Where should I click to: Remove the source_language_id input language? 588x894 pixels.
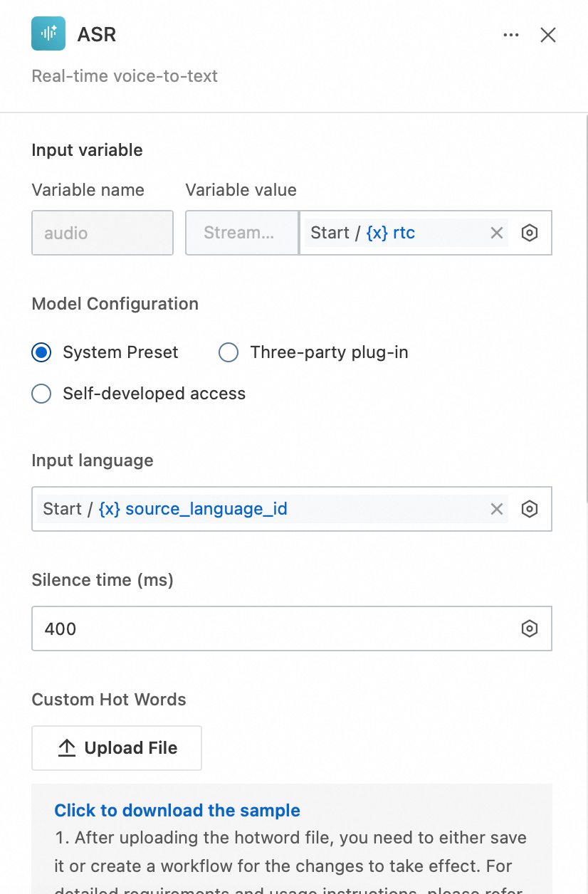497,509
